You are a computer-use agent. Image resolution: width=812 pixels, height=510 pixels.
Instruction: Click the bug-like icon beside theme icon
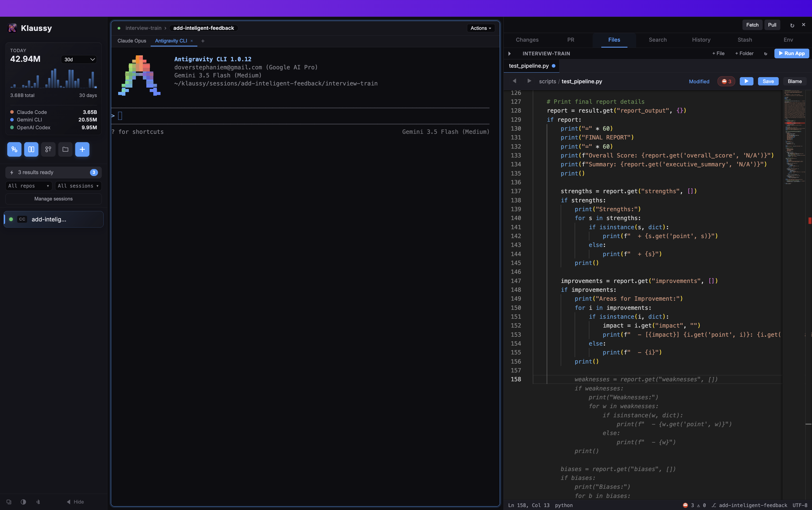[x=38, y=502]
